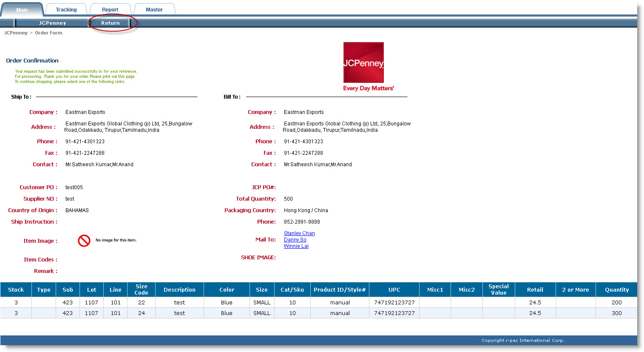644x352 pixels.
Task: Click Customer PO value test005
Action: coord(74,187)
